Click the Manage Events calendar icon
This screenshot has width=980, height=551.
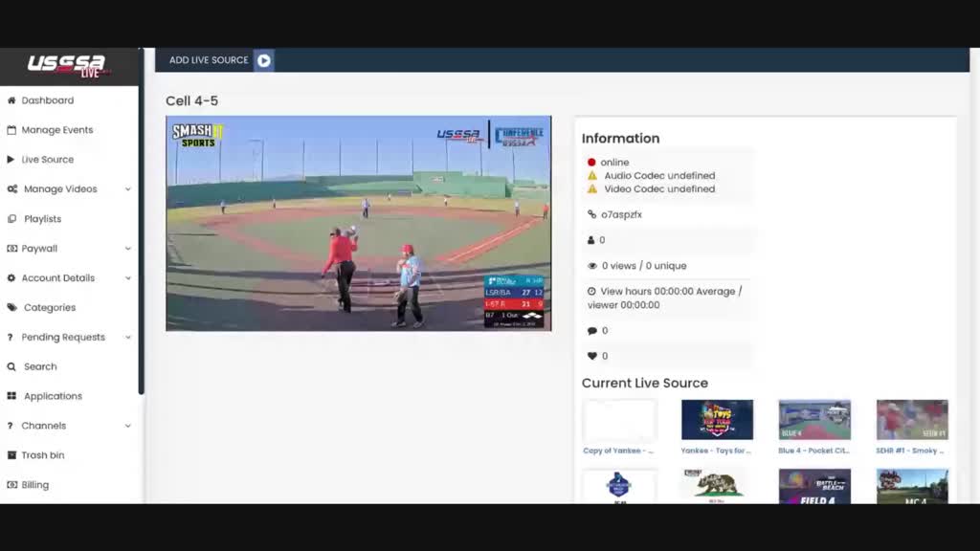coord(11,130)
